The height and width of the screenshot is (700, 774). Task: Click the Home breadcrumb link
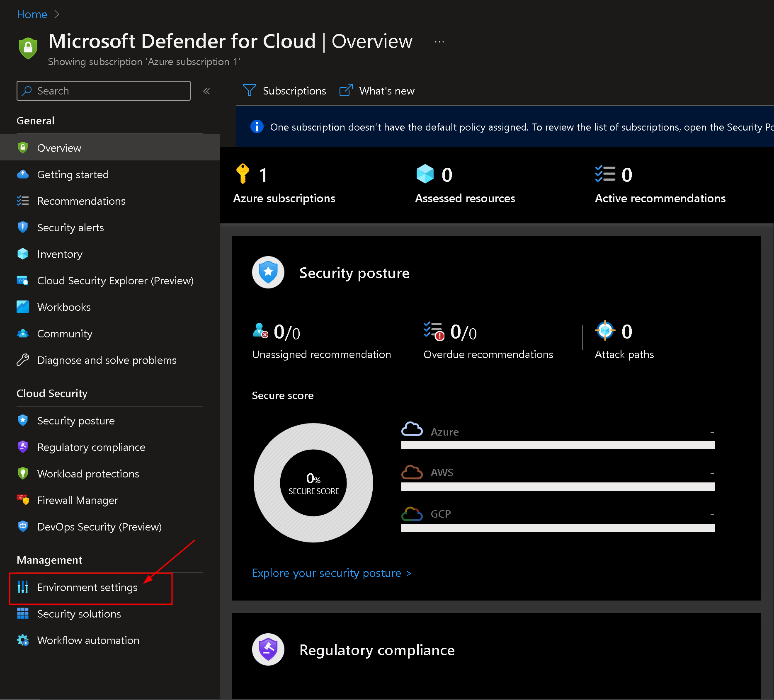pos(32,15)
